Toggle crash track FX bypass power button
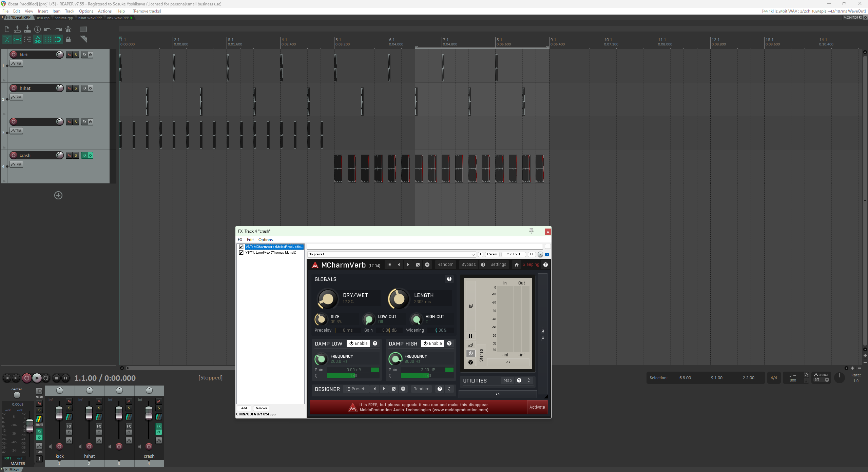 point(90,155)
